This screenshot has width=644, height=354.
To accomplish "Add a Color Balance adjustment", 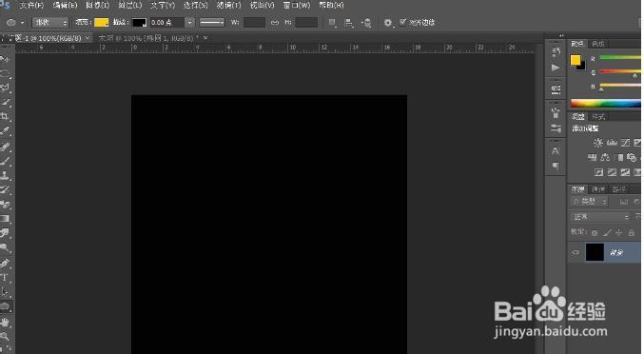I will click(x=605, y=157).
